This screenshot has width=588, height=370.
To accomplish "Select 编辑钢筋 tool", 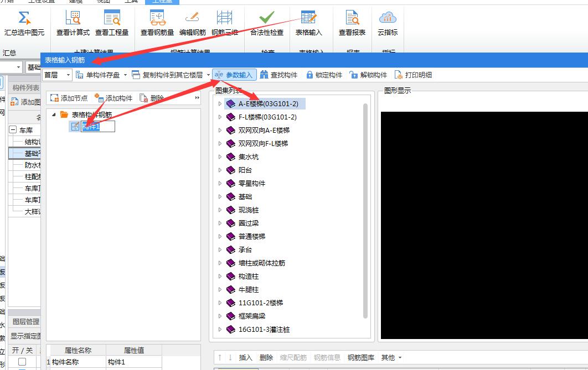I will click(192, 23).
